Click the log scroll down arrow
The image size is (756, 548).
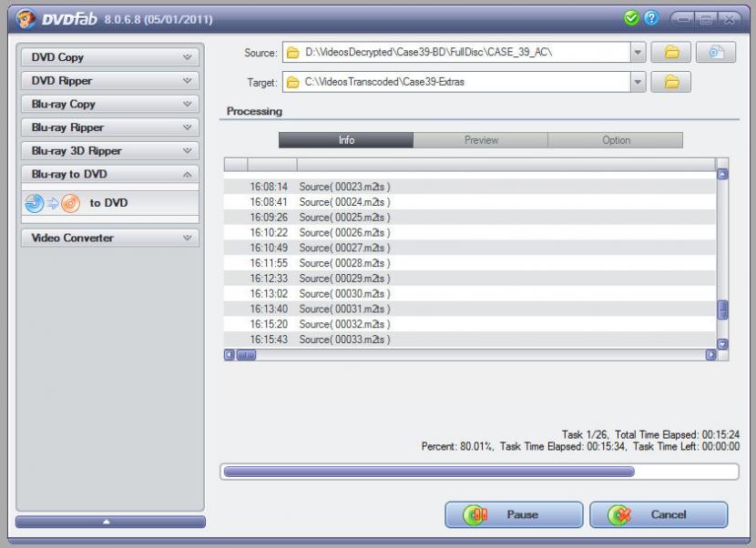722,344
